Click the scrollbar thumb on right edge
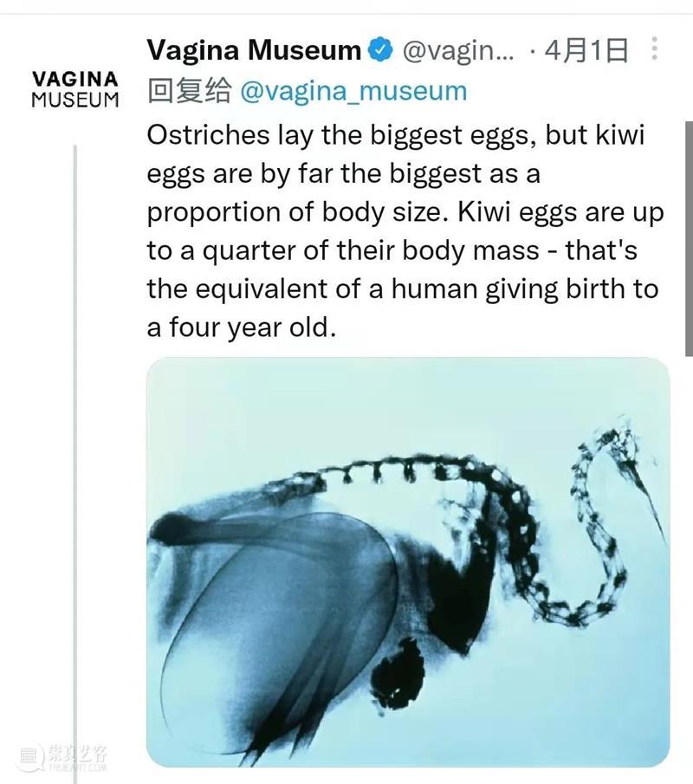The height and width of the screenshot is (784, 693). click(x=689, y=238)
